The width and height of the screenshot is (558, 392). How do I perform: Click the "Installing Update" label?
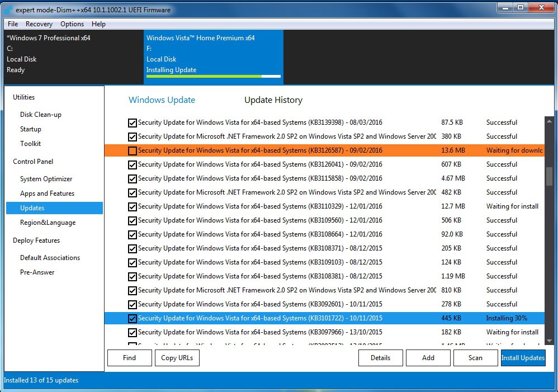click(171, 70)
